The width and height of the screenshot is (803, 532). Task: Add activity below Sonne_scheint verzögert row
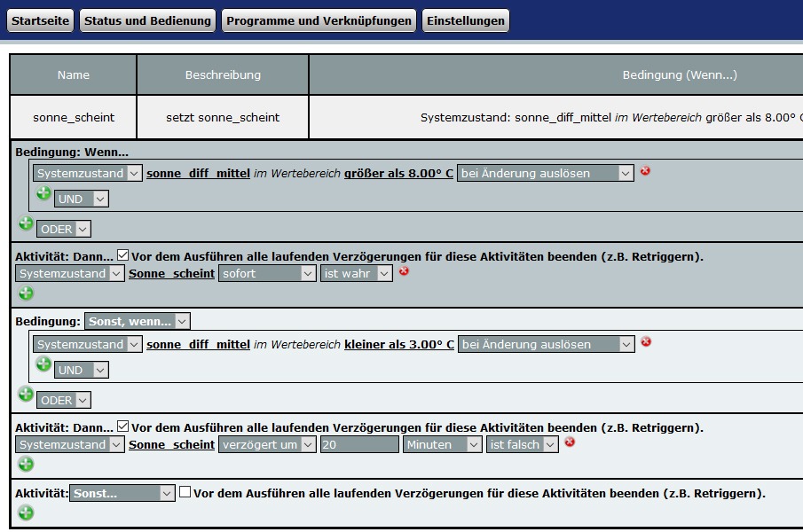(26, 465)
